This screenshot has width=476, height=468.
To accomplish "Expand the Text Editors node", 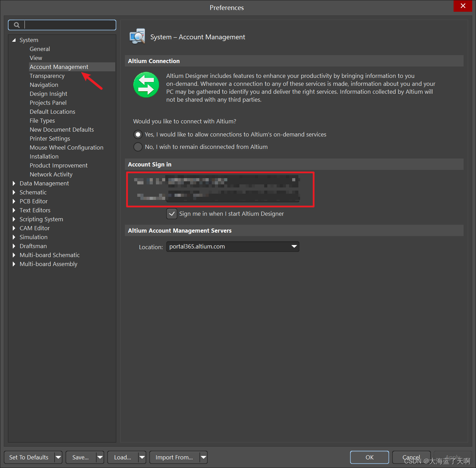I will (x=14, y=210).
